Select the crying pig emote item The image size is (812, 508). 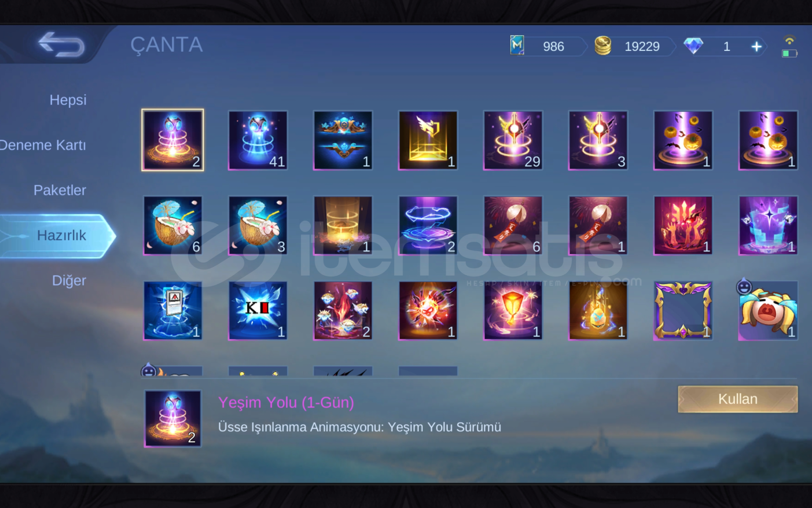(768, 310)
